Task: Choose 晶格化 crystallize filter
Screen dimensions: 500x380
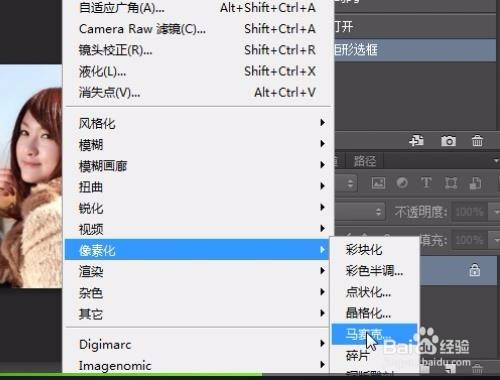Action: click(x=374, y=313)
